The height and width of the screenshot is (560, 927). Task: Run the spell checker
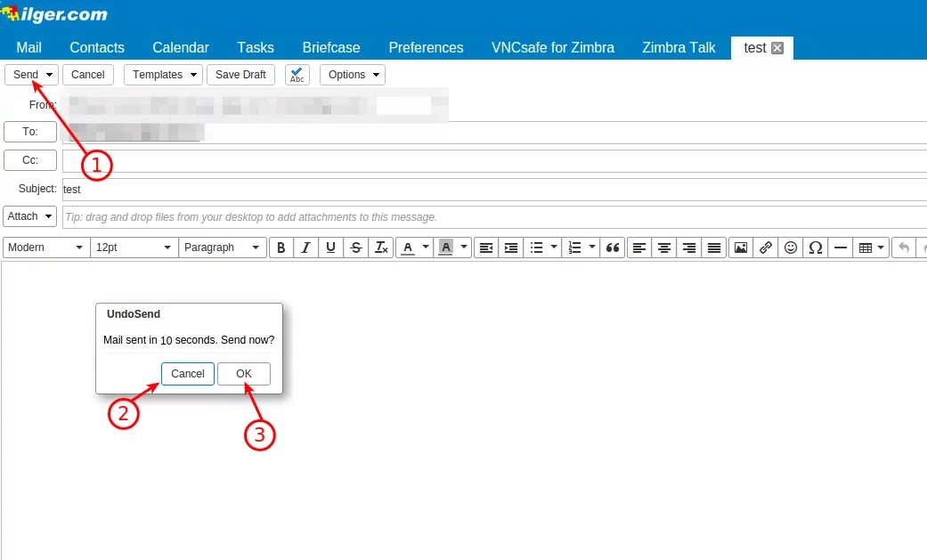point(297,75)
